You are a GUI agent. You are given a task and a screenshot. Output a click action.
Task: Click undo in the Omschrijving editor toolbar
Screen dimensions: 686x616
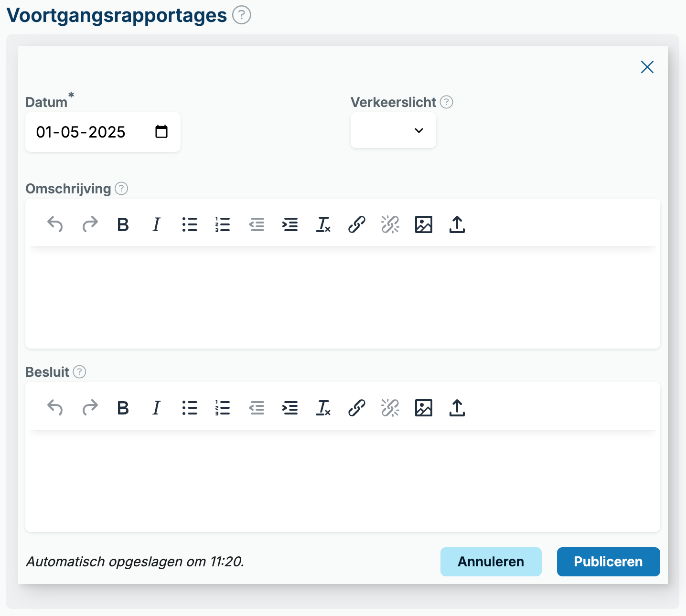[55, 224]
